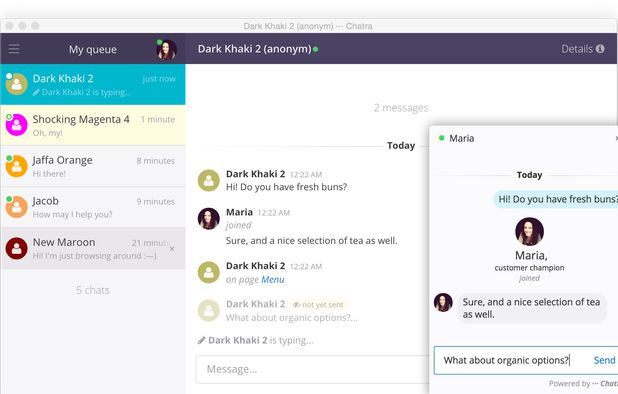The height and width of the screenshot is (394, 618).
Task: Click the '2 messages' counter text
Action: [x=401, y=108]
